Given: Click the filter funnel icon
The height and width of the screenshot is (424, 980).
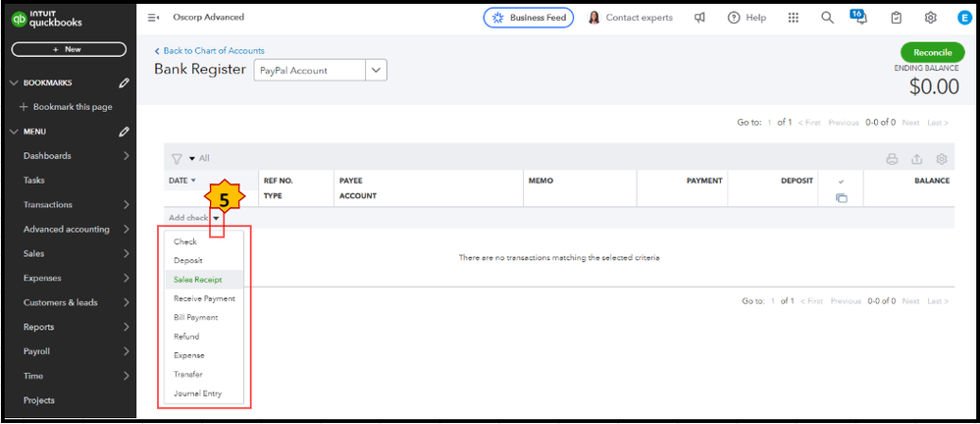Looking at the screenshot, I should (177, 159).
